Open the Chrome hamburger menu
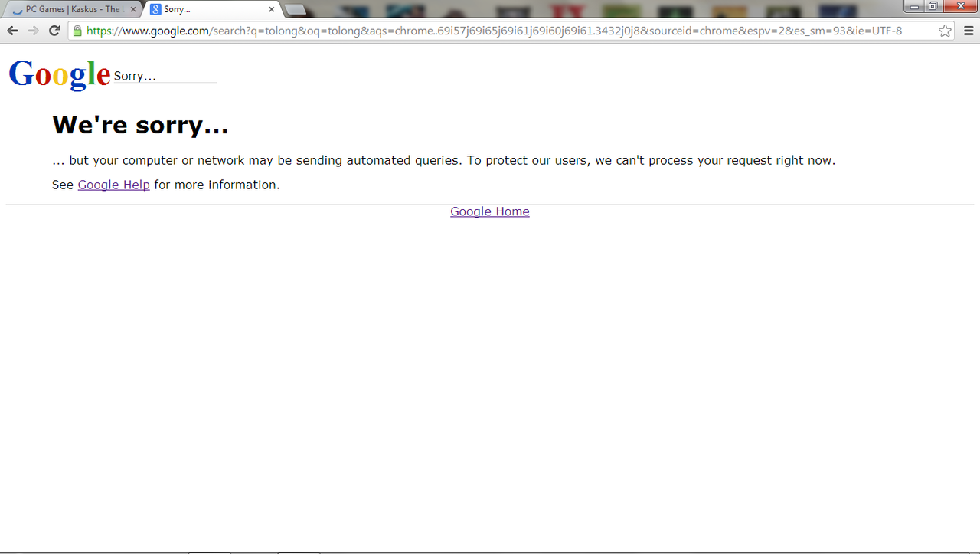The height and width of the screenshot is (554, 980). [x=969, y=31]
